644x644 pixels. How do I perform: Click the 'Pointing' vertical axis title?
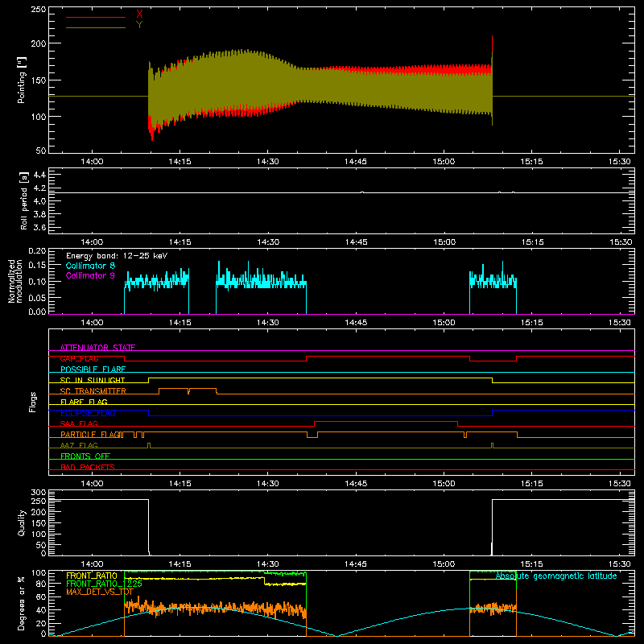[22, 80]
